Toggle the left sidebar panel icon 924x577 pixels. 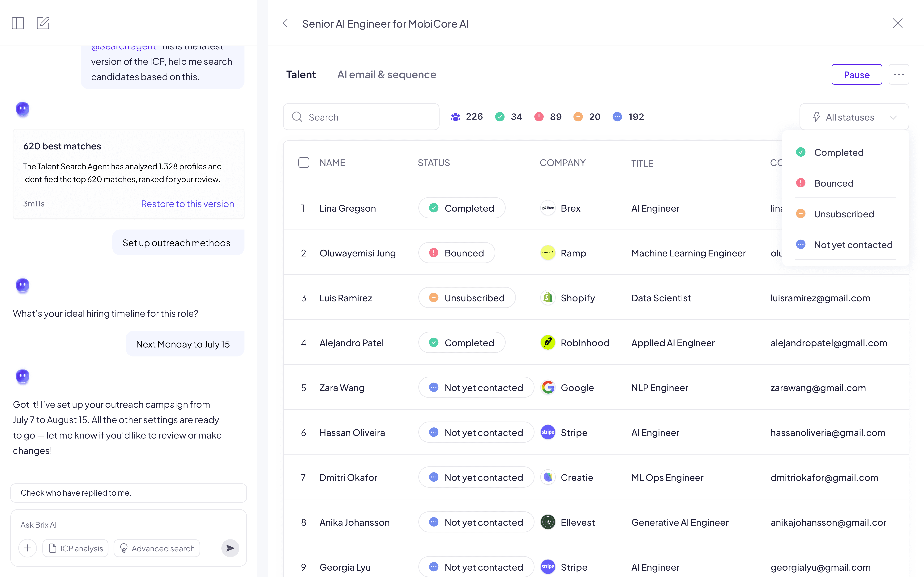pyautogui.click(x=18, y=23)
